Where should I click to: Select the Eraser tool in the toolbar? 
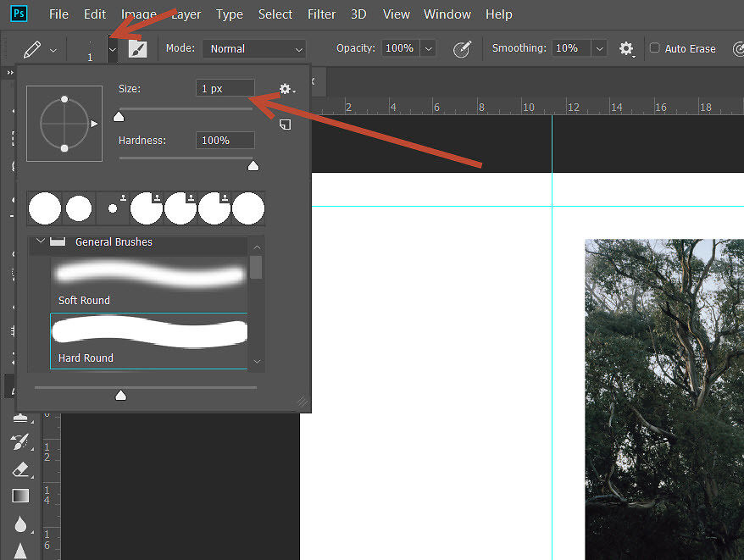[21, 469]
